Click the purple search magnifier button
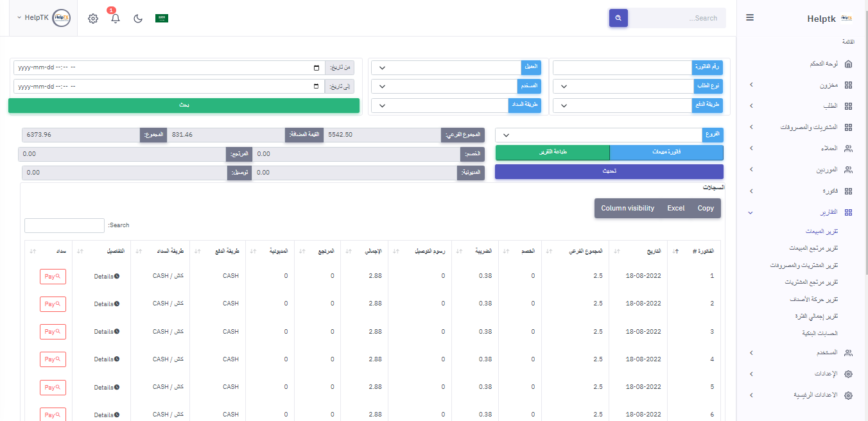 click(618, 18)
